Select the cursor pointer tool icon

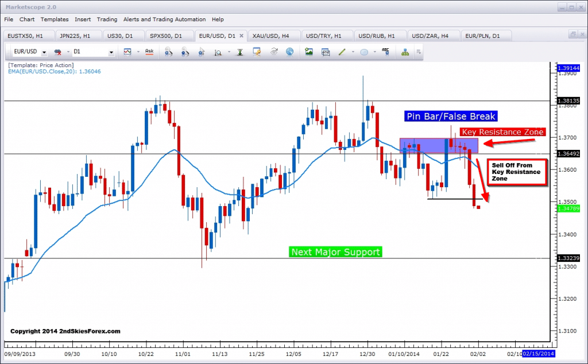point(202,52)
